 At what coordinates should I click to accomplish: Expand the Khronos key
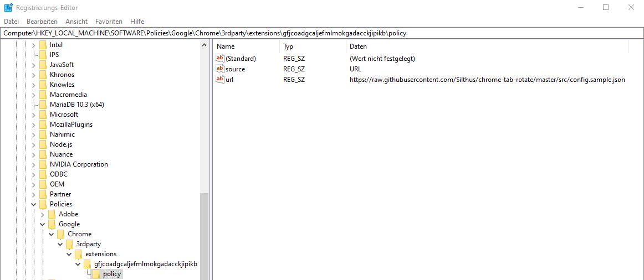tap(34, 75)
